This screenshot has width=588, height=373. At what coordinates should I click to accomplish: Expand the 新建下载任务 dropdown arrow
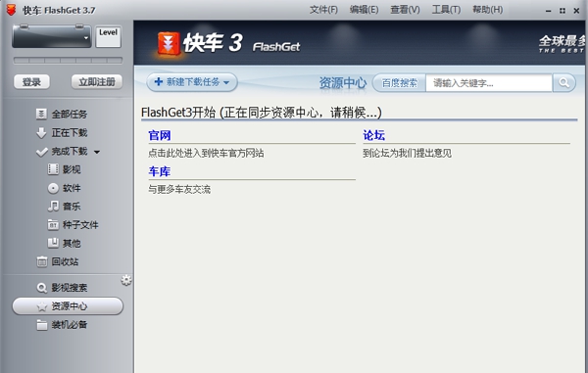click(x=226, y=82)
